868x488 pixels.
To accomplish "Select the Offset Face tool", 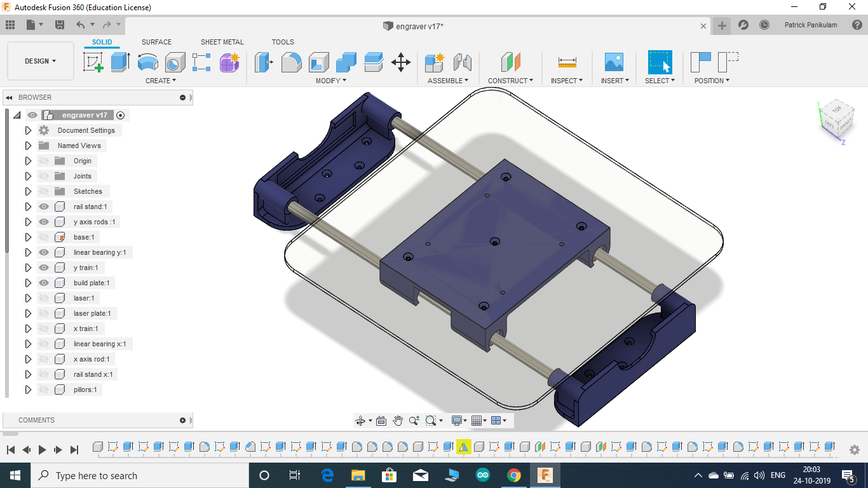I will (373, 62).
